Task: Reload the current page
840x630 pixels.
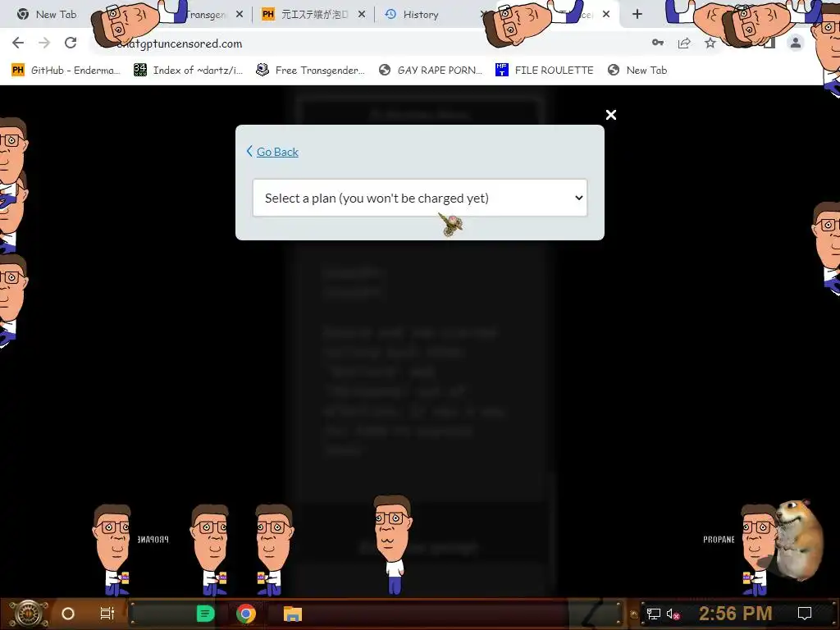Action: click(71, 43)
